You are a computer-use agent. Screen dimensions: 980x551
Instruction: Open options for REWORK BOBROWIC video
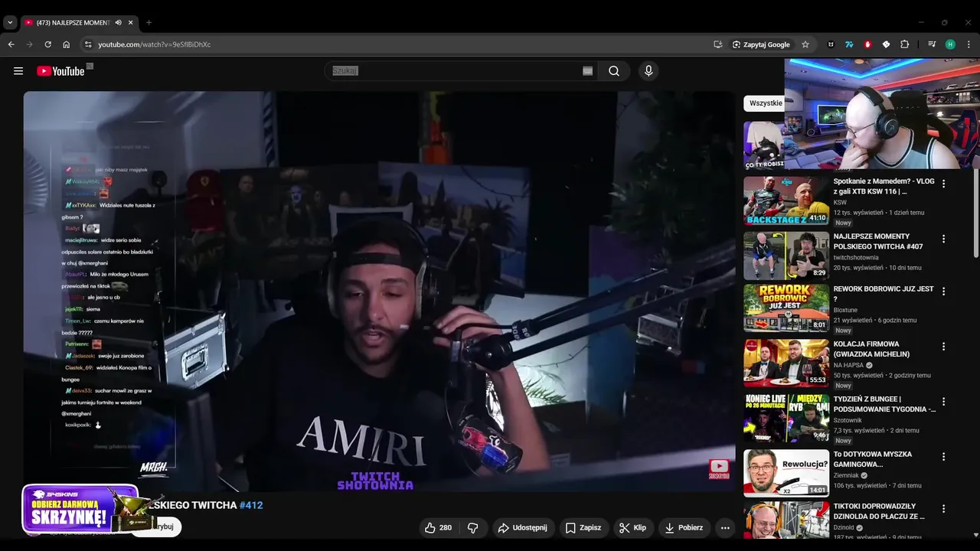(x=943, y=291)
